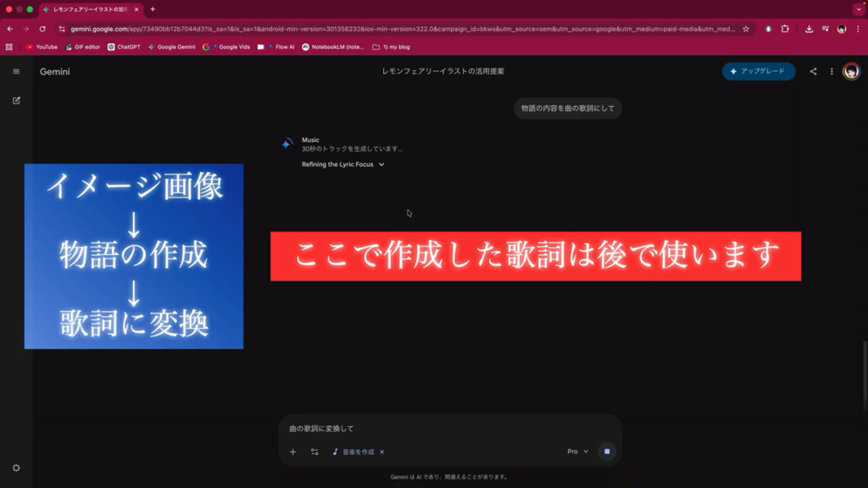The width and height of the screenshot is (868, 488).
Task: Open the Gemini main menu hamburger icon
Action: point(16,71)
